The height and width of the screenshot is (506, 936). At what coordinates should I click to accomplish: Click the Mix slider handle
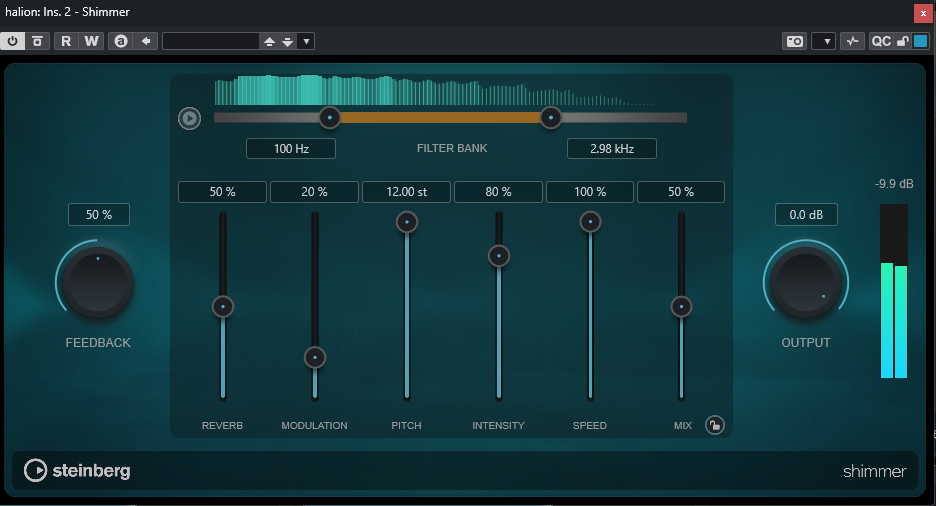(x=681, y=307)
